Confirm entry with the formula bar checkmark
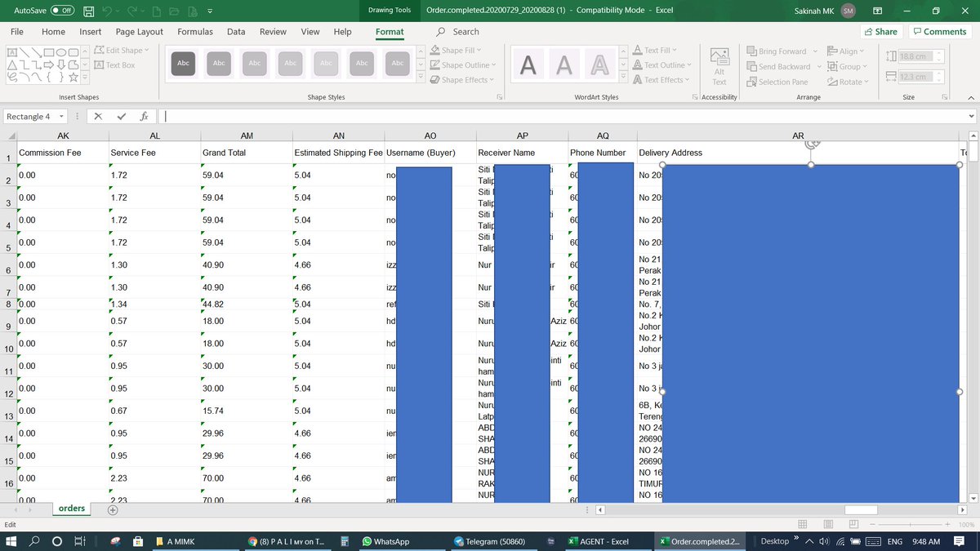 (122, 116)
